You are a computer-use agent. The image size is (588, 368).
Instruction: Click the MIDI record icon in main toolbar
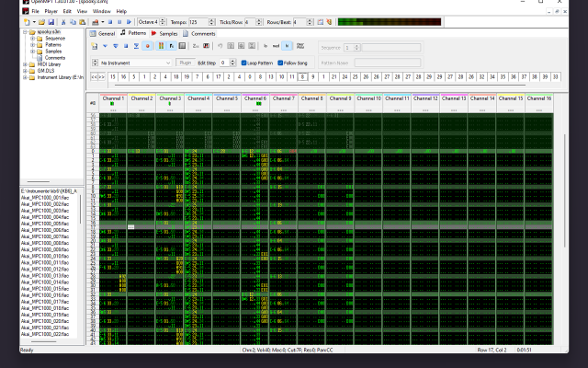pyautogui.click(x=96, y=22)
